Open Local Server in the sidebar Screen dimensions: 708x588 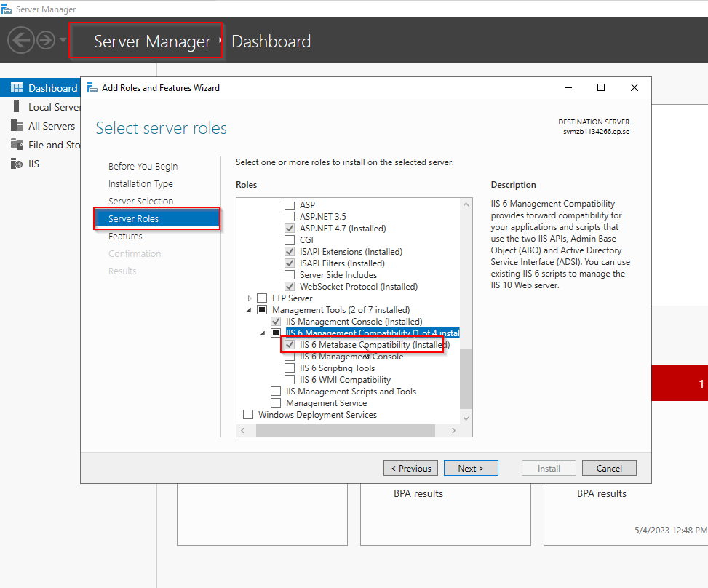(x=54, y=107)
